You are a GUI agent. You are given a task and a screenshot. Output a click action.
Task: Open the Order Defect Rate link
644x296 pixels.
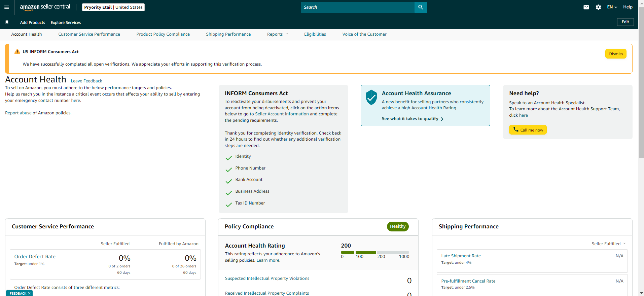35,257
